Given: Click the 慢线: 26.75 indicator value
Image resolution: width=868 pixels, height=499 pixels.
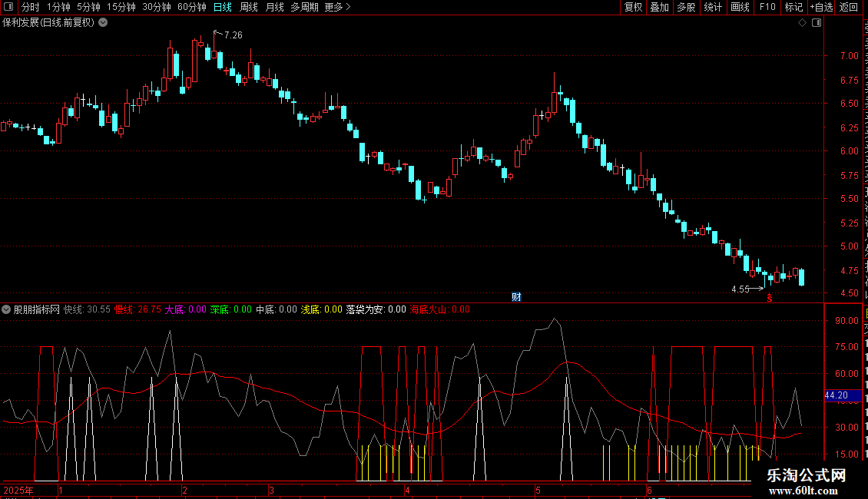Looking at the screenshot, I should point(137,309).
